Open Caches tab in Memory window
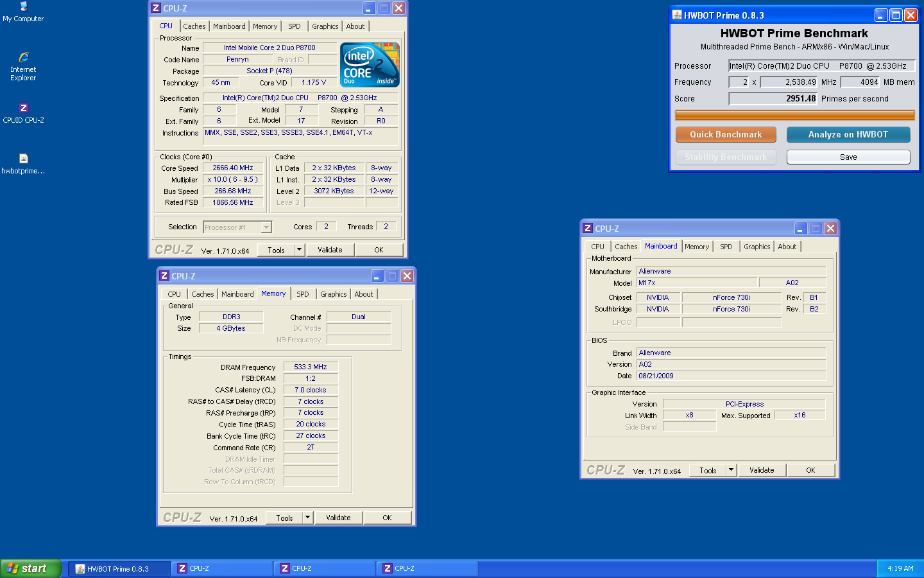Viewport: 924px width, 578px height. 203,294
